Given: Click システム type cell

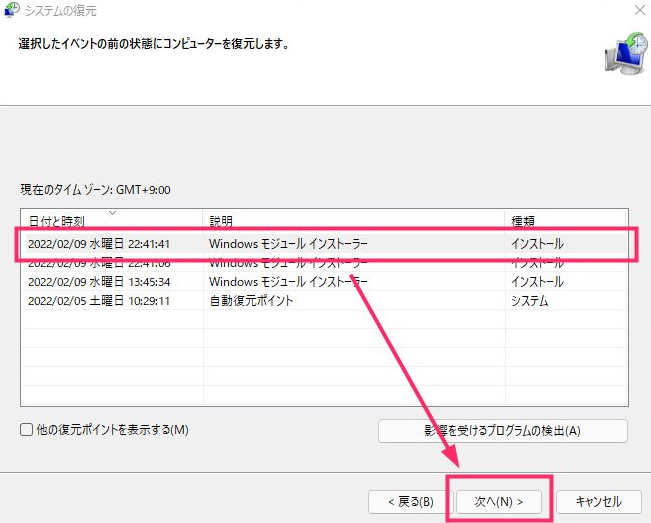Looking at the screenshot, I should pyautogui.click(x=529, y=301).
